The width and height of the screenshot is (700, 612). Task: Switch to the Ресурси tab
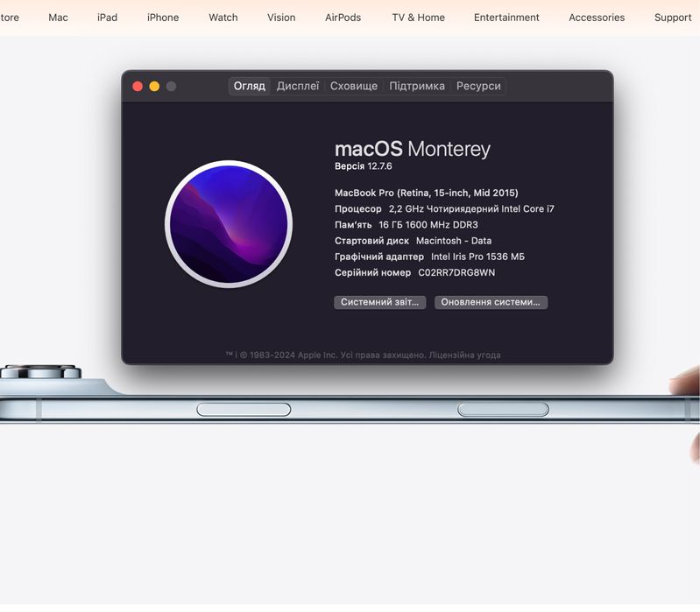tap(478, 86)
